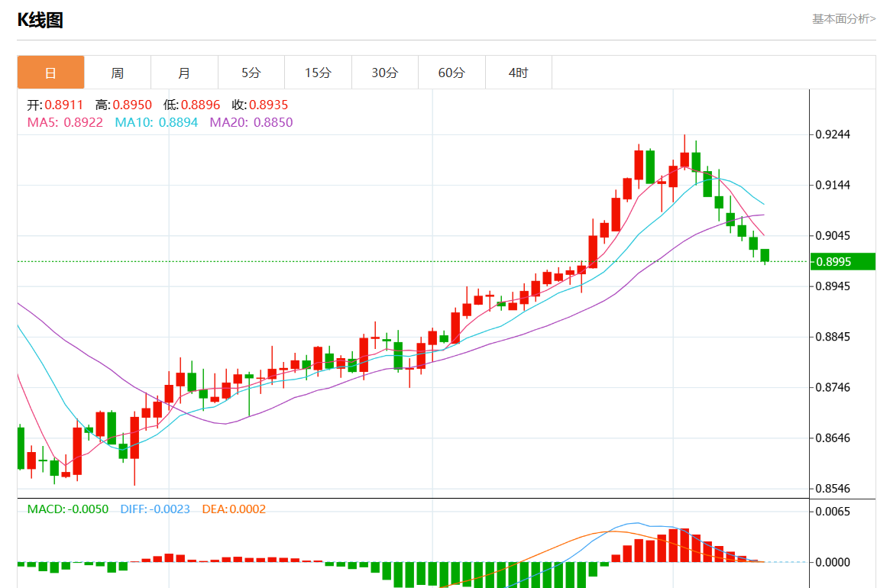Click the K线图 heading
Screen dimensions: 890x588
tap(40, 20)
